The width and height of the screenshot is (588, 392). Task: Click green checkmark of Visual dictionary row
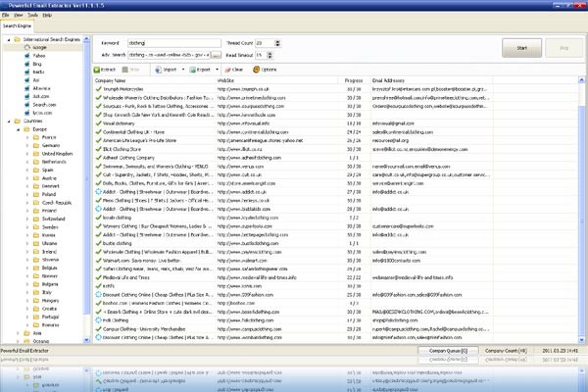click(98, 123)
